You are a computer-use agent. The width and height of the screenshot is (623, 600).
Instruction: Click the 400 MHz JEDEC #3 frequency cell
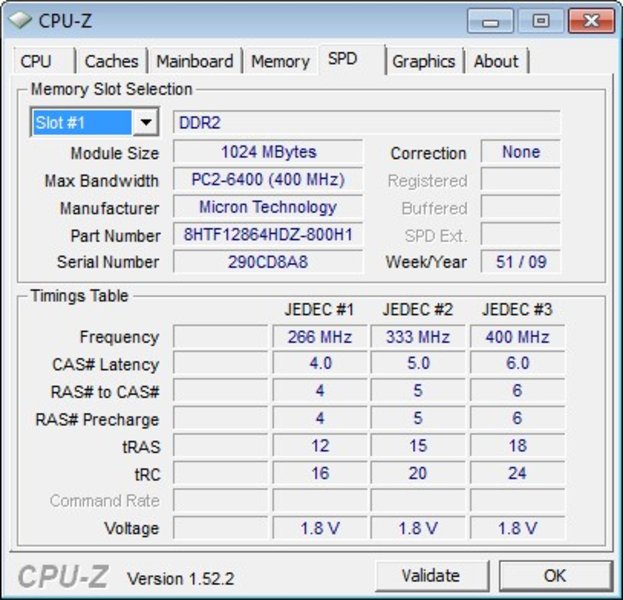coord(517,337)
